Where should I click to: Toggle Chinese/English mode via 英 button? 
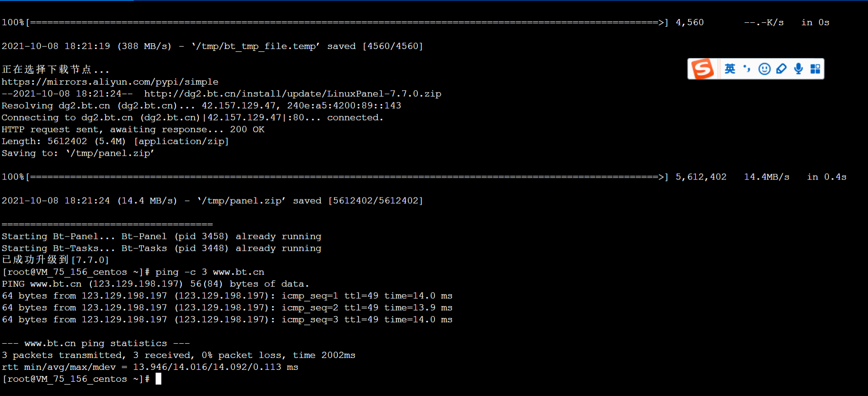(730, 69)
